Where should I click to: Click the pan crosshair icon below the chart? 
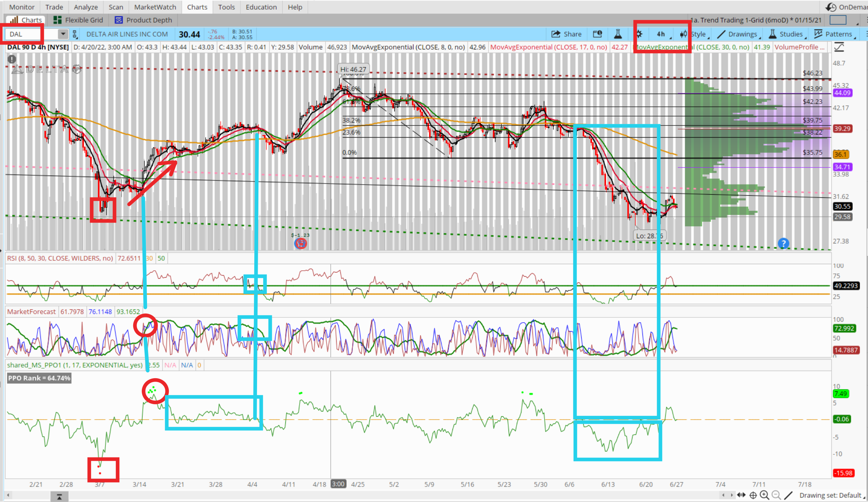tap(753, 495)
